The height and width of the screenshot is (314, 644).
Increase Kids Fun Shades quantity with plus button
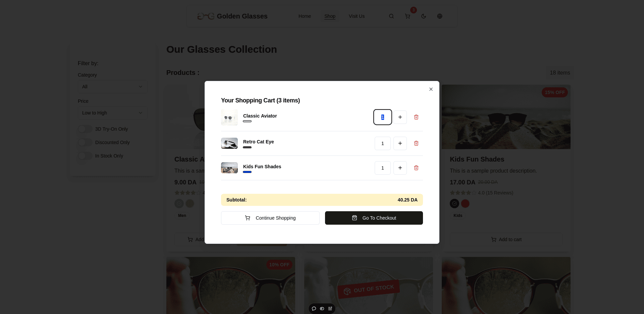(400, 168)
